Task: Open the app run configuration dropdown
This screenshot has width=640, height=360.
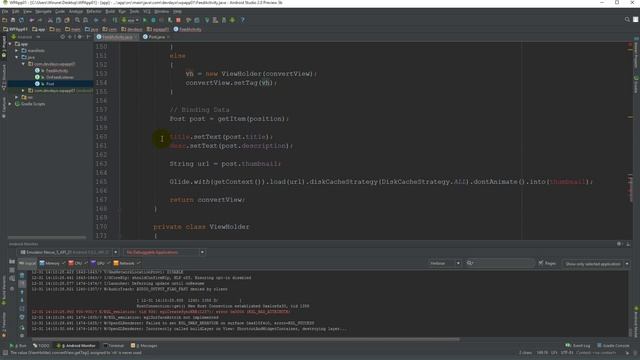Action: 130,20
